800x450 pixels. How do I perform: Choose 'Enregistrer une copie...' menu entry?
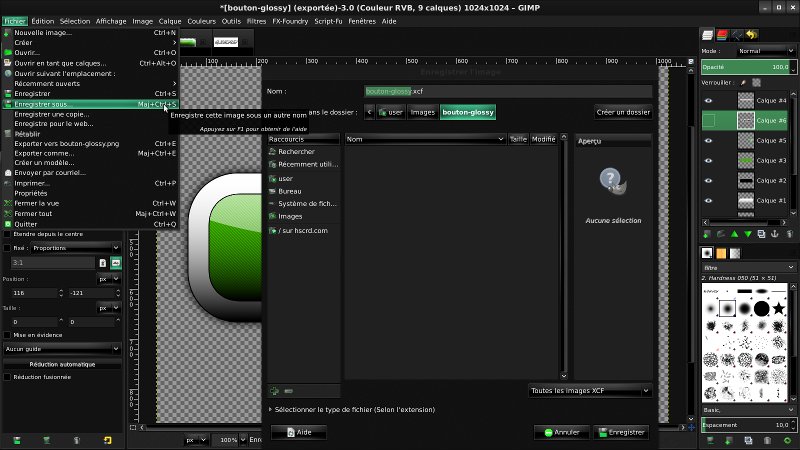click(90, 114)
